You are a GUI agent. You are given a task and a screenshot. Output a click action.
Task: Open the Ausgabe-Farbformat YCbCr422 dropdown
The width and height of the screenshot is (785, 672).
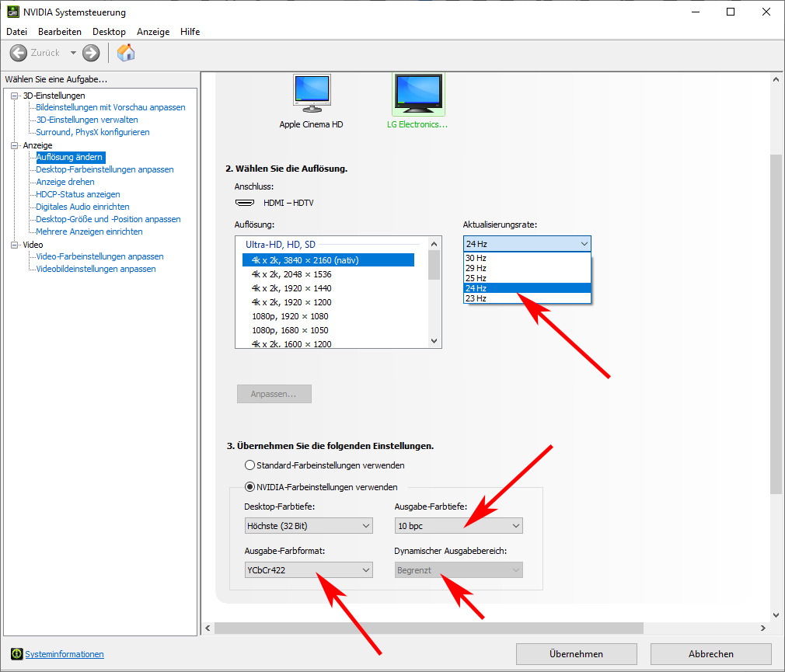(x=309, y=570)
